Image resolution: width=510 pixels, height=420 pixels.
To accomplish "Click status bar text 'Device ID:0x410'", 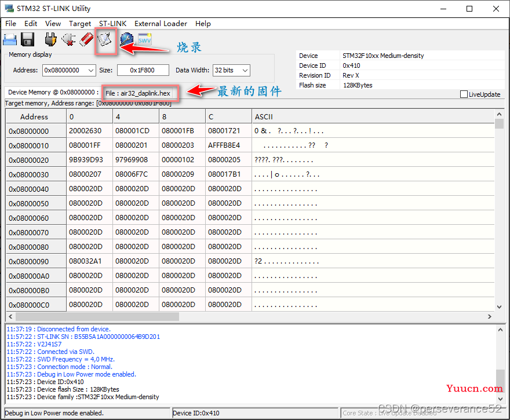I will 196,413.
